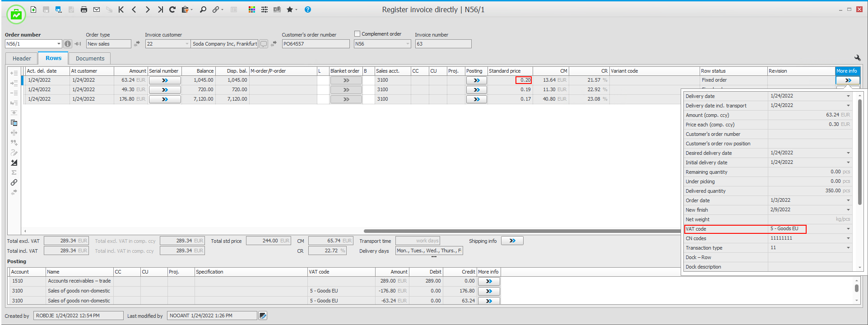The height and width of the screenshot is (325, 868).
Task: Go to the first record
Action: 121,9
